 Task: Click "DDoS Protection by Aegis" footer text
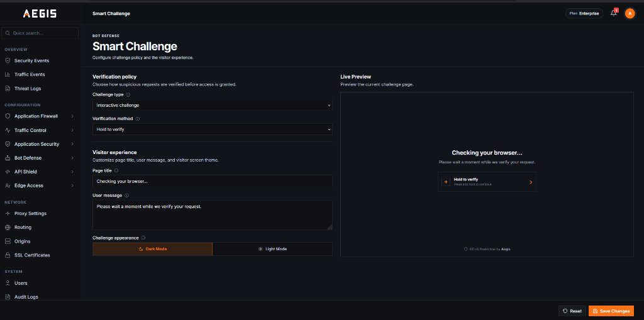[x=487, y=249]
